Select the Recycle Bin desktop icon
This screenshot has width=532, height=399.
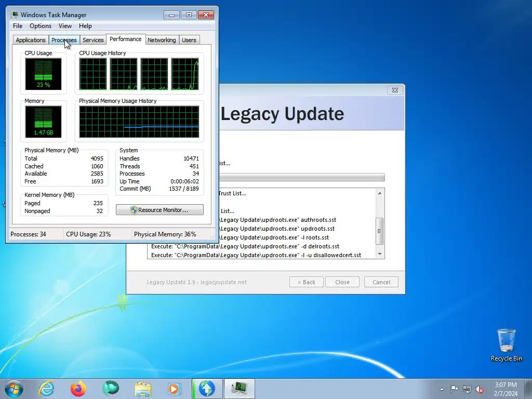(506, 345)
